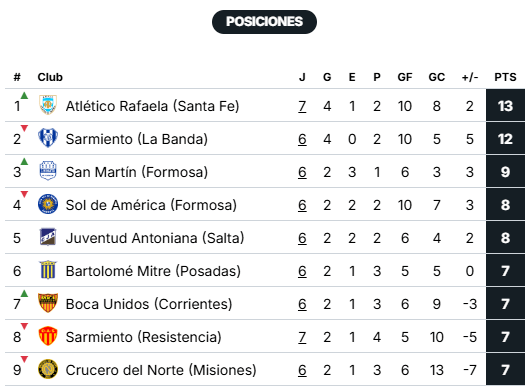Click the Bartolomé Mitre striped crest
Image resolution: width=531 pixels, height=389 pixels.
click(48, 270)
